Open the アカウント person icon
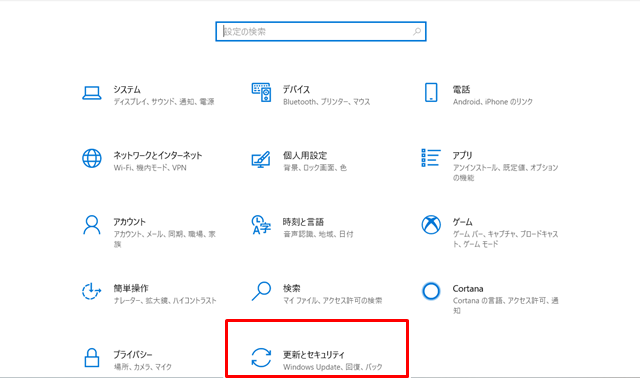 [92, 225]
